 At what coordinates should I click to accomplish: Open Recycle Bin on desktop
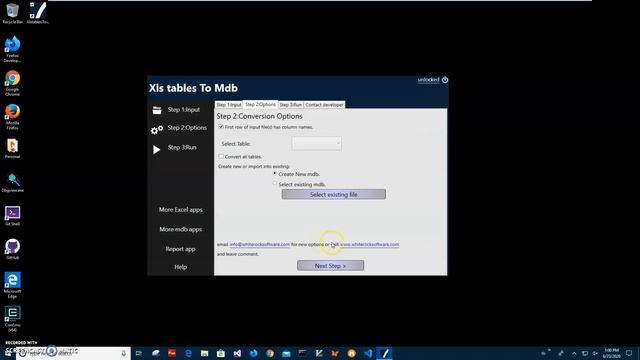pyautogui.click(x=12, y=13)
